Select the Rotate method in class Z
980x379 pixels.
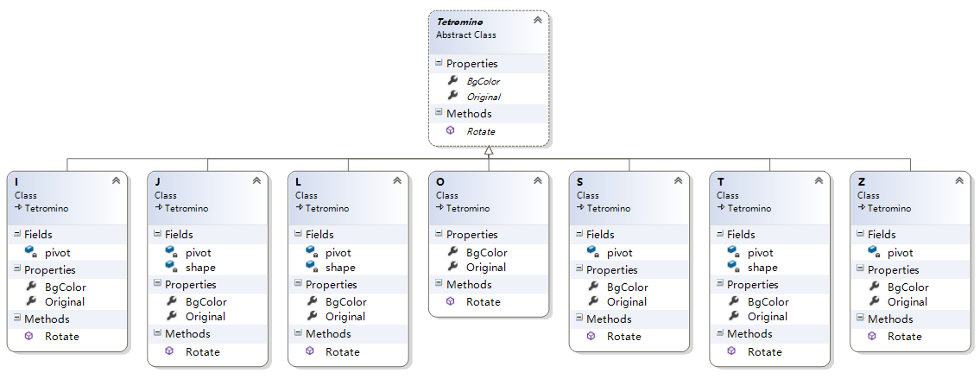tap(904, 336)
